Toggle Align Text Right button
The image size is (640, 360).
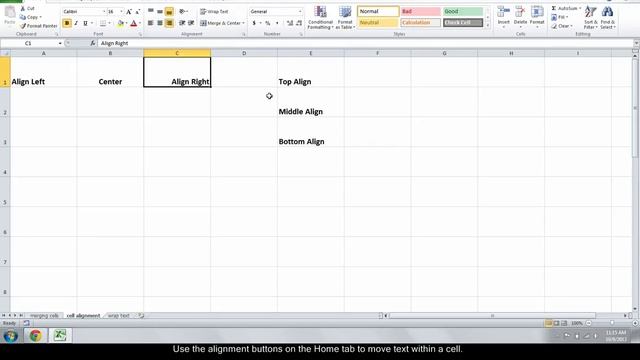[x=169, y=23]
